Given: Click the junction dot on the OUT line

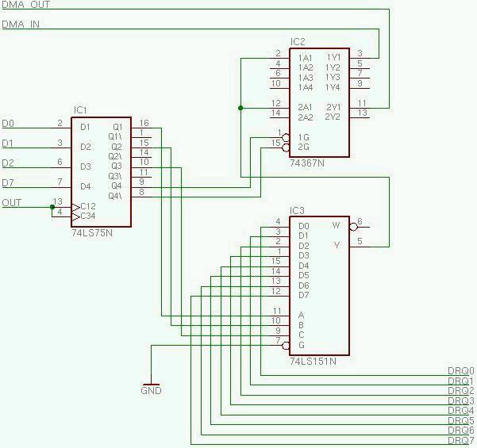Looking at the screenshot, I should pyautogui.click(x=52, y=207).
